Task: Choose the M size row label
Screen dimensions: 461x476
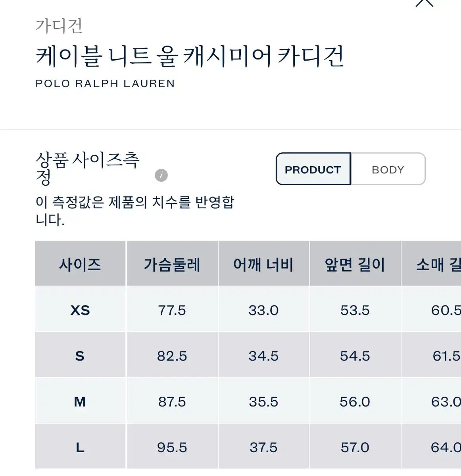Action: 80,401
